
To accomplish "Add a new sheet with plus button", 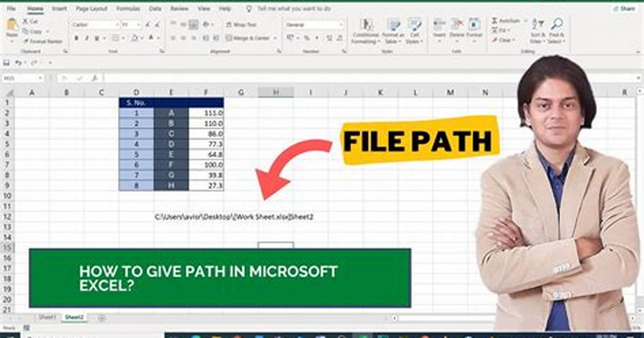I will (101, 318).
